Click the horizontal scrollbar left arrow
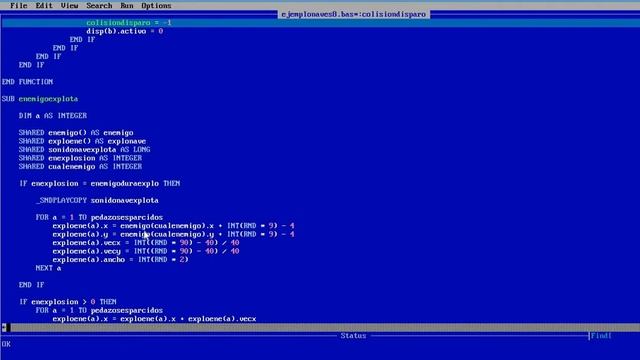This screenshot has width=640, height=360. [5, 327]
